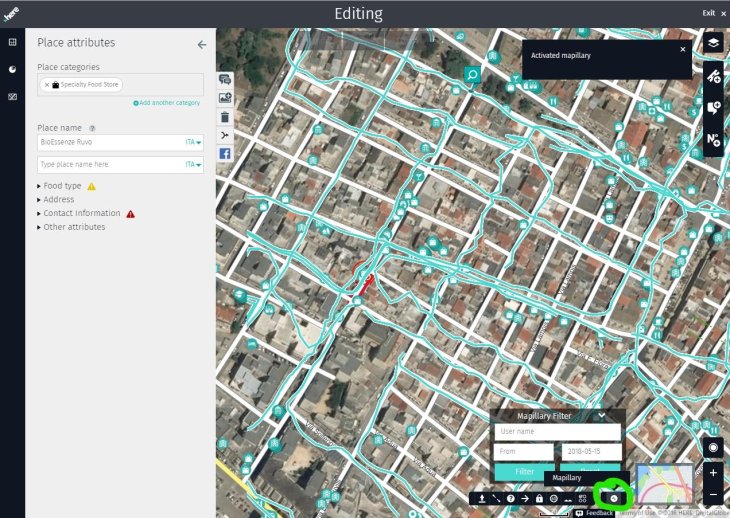Screen dimensions: 730x518
Task: Open the Facebook link icon
Action: pyautogui.click(x=225, y=154)
